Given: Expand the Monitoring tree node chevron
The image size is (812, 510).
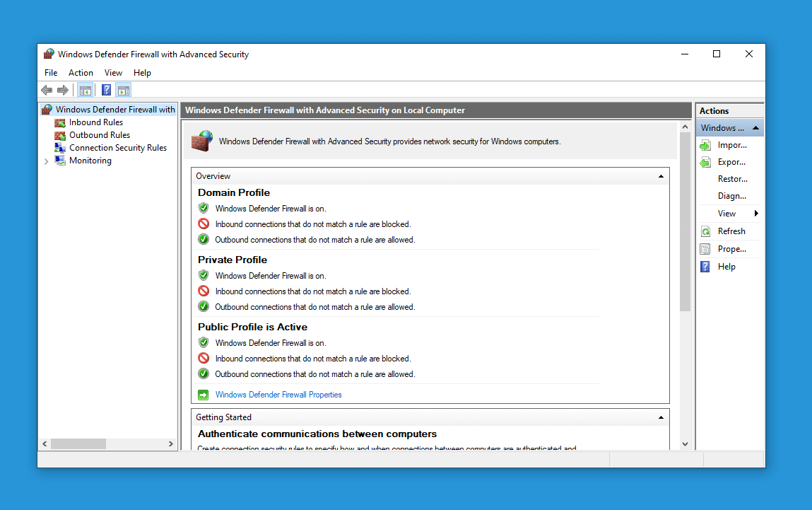Looking at the screenshot, I should 47,161.
